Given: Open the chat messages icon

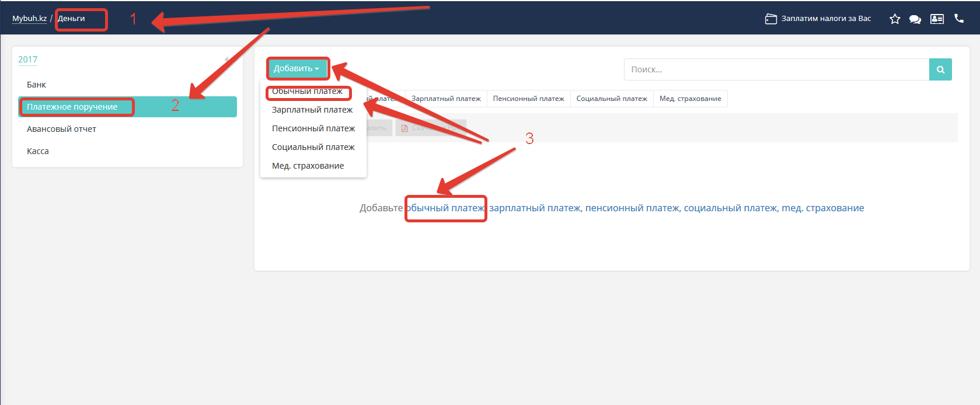Looking at the screenshot, I should point(915,19).
